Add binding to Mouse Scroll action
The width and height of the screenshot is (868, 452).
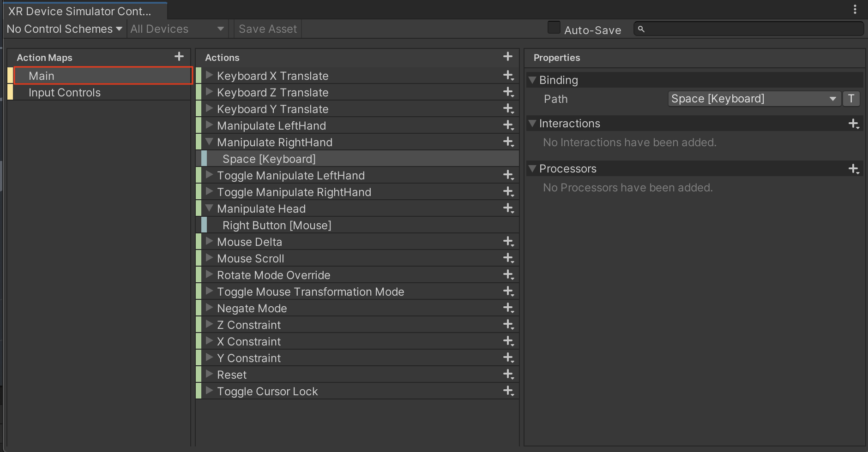pyautogui.click(x=508, y=258)
